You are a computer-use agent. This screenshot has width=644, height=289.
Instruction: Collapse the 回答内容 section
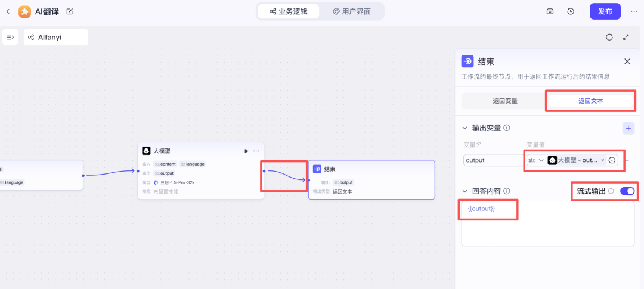coord(465,191)
